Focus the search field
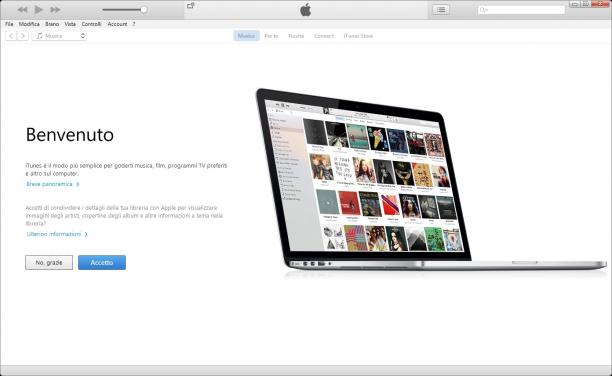This screenshot has height=376, width=612. point(521,10)
